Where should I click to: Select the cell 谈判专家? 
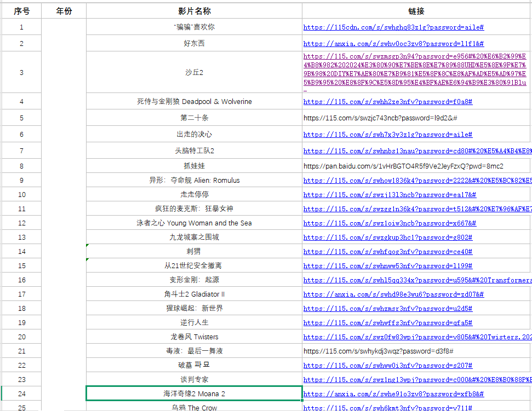pos(194,379)
